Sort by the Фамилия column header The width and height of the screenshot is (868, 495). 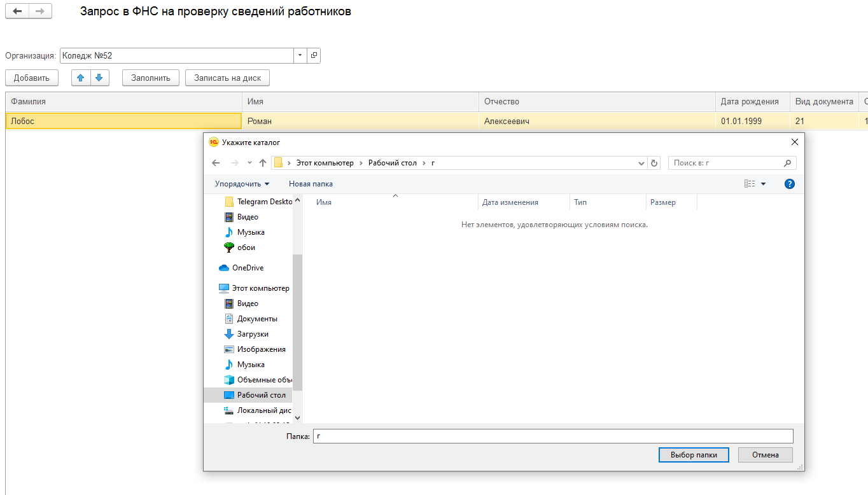pos(124,102)
